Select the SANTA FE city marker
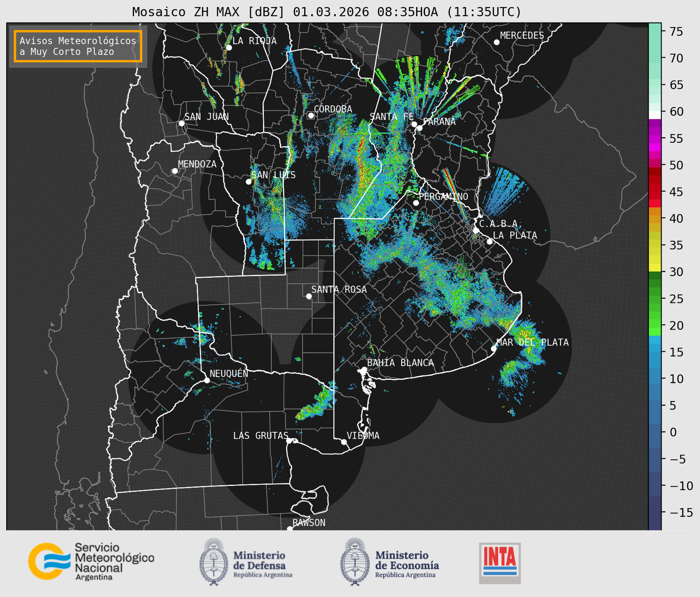Screen dimensions: 700x597 (x=414, y=124)
